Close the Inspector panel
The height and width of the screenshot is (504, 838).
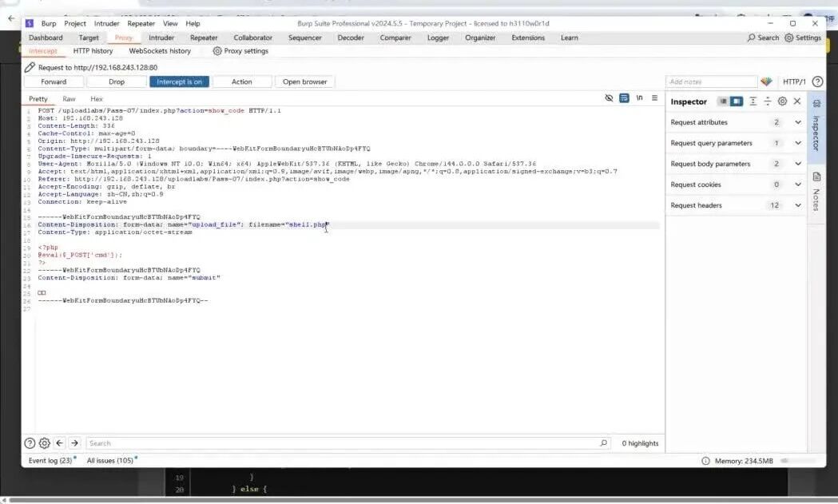[796, 101]
